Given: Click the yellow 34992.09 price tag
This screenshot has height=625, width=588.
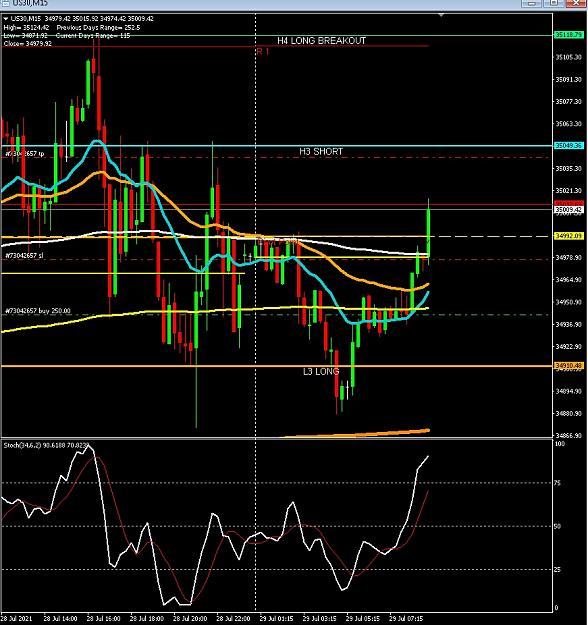Looking at the screenshot, I should [x=569, y=236].
